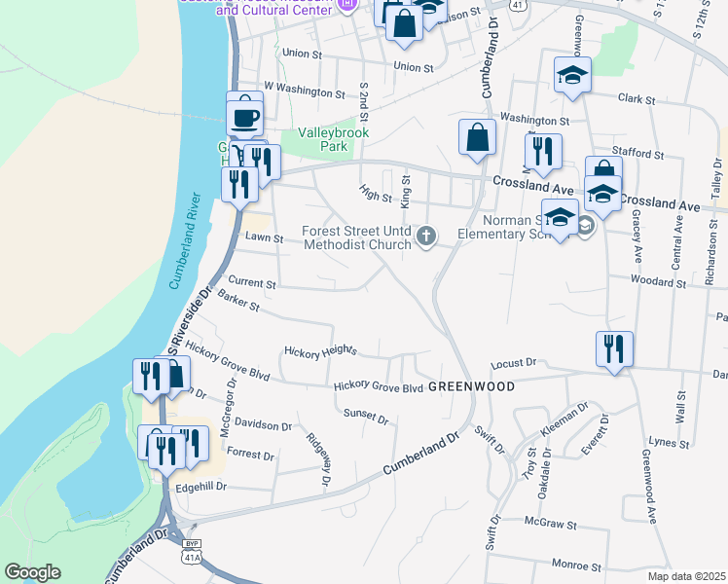Click the museum icon at Customs House
The width and height of the screenshot is (728, 584).
point(346,6)
